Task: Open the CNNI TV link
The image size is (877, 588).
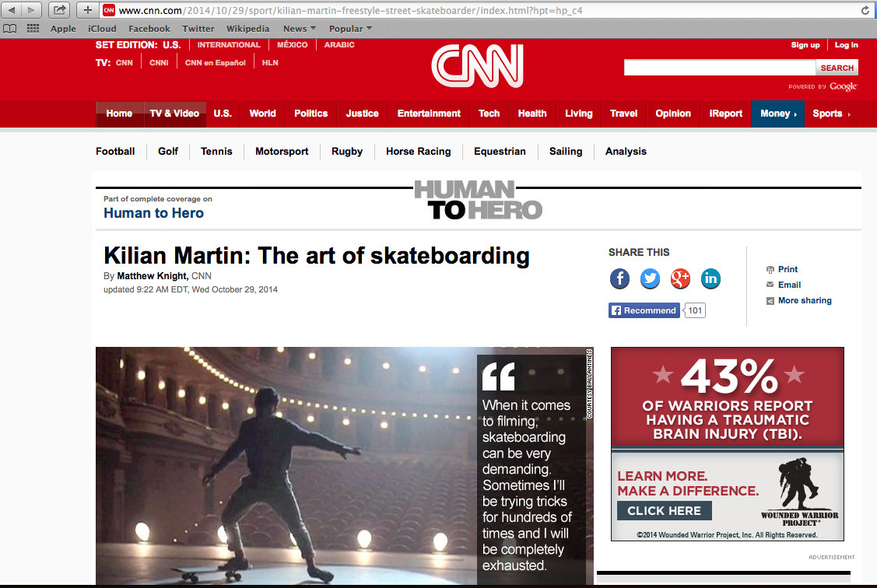Action: (x=159, y=62)
